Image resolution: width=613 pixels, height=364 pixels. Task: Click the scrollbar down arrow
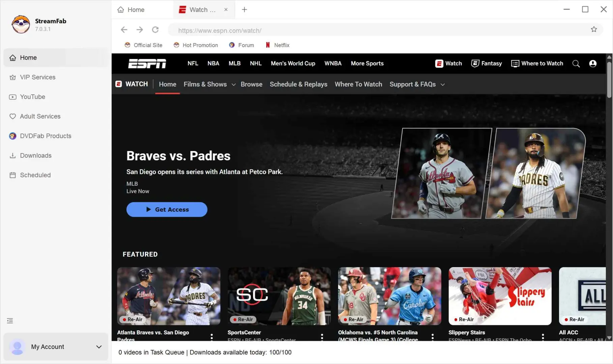point(609,338)
